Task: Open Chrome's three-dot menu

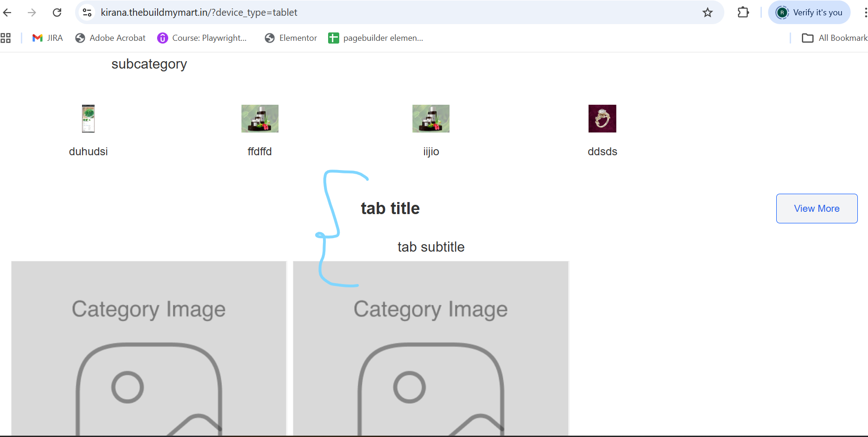Action: click(x=865, y=13)
